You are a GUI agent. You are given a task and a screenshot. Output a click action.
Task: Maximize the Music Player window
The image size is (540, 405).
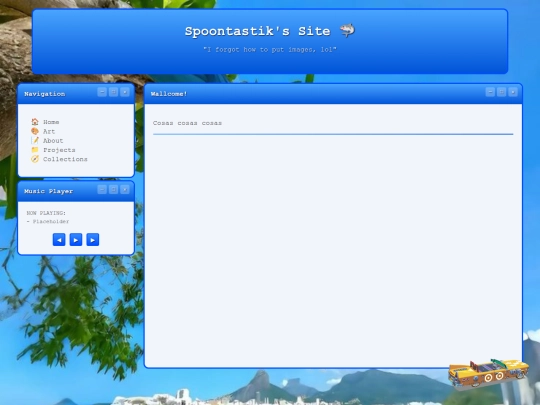(x=113, y=189)
